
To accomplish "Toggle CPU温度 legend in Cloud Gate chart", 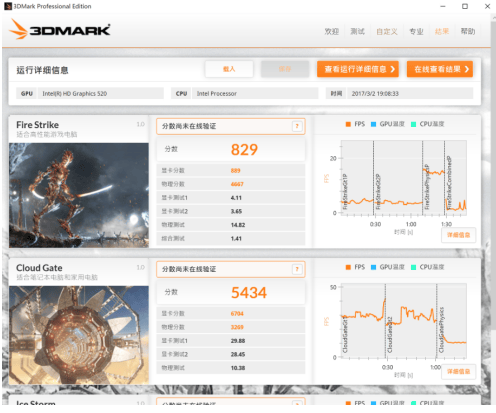I will pos(428,267).
